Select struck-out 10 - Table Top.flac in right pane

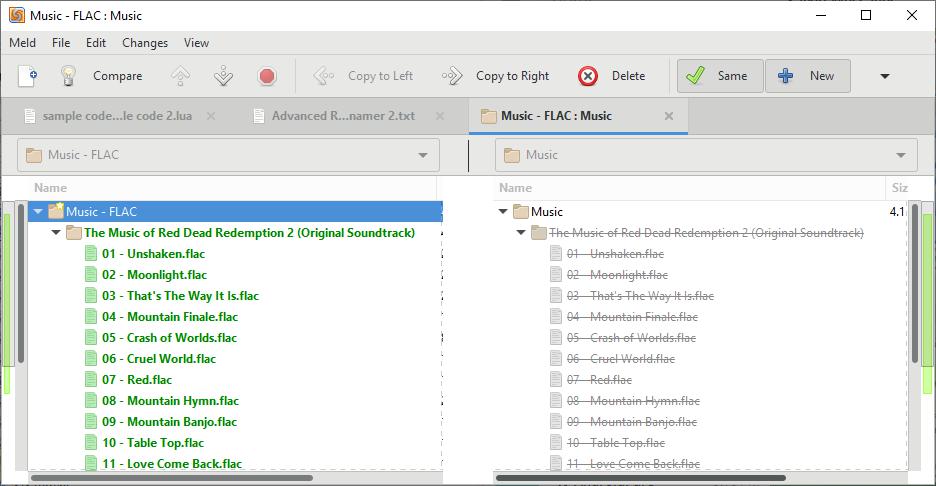coord(616,442)
